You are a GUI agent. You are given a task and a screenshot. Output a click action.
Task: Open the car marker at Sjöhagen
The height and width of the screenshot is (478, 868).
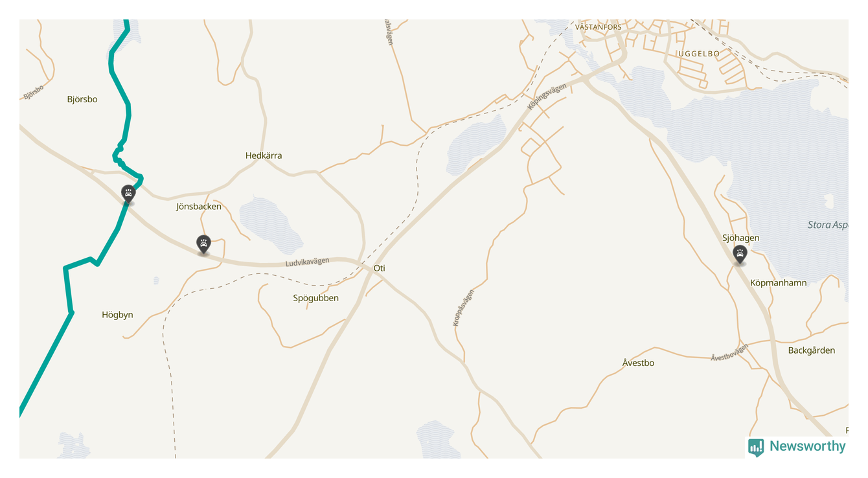740,254
